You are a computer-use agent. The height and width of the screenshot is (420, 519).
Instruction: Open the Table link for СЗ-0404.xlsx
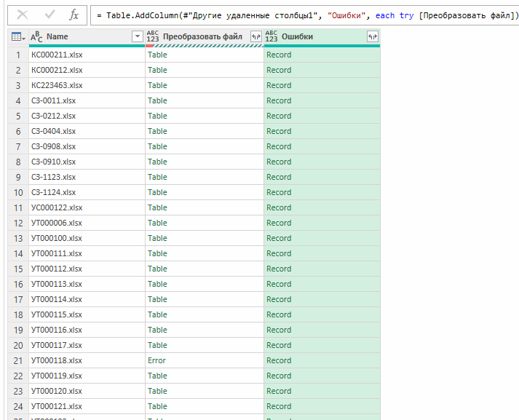[x=157, y=131]
